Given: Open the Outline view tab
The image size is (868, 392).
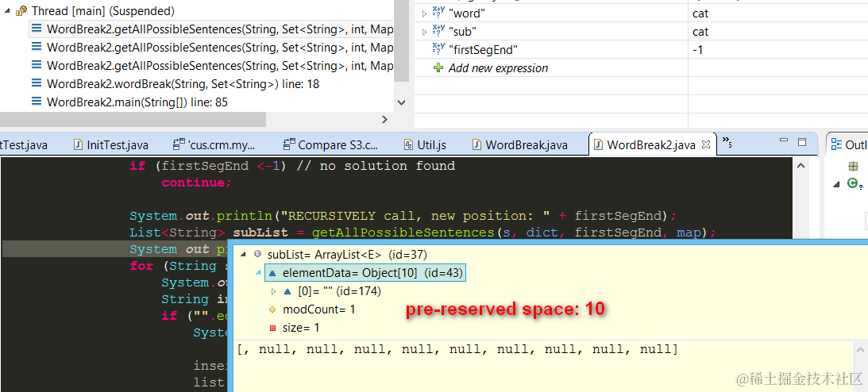Looking at the screenshot, I should pos(849,145).
